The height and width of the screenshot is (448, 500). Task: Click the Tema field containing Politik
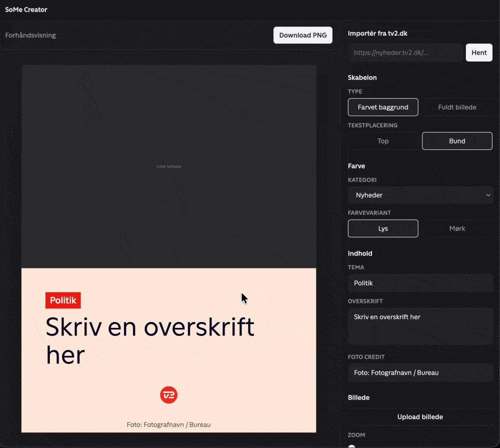[x=420, y=283]
